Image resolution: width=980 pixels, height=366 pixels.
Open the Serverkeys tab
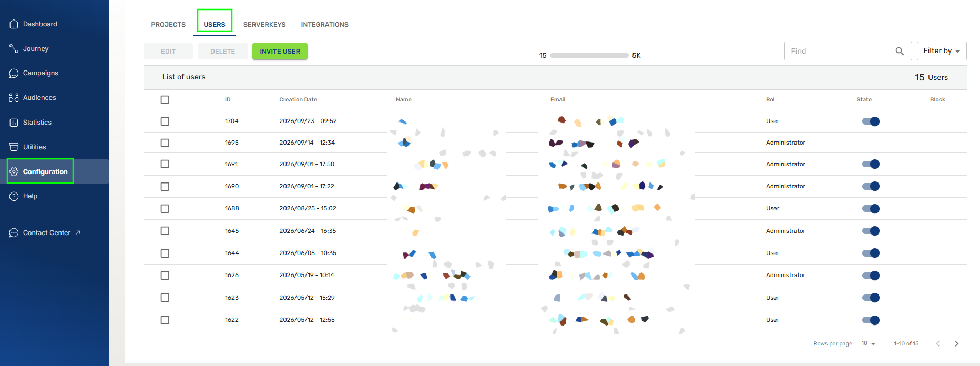264,25
